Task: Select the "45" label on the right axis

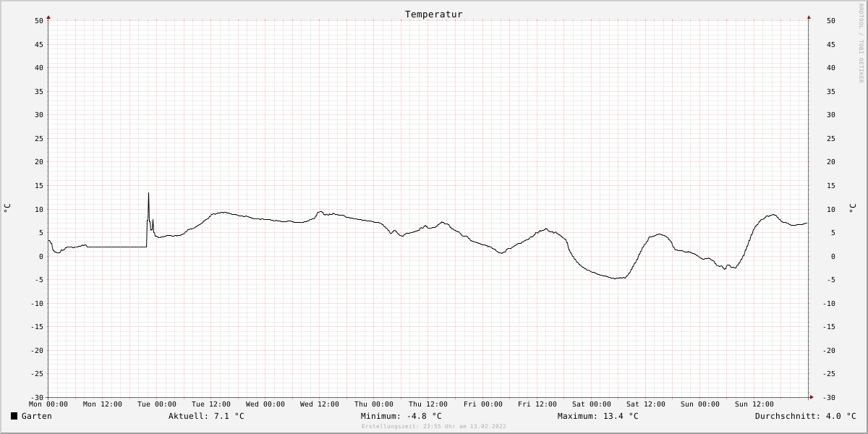Action: click(831, 44)
